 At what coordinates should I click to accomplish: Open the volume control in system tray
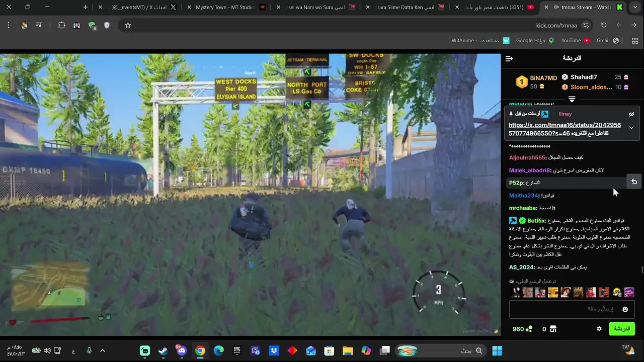point(47,350)
